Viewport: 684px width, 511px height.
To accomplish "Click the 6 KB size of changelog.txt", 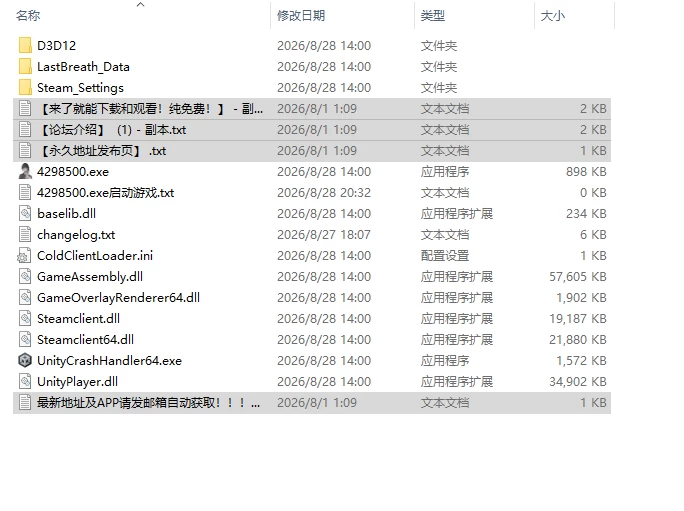I will point(593,234).
